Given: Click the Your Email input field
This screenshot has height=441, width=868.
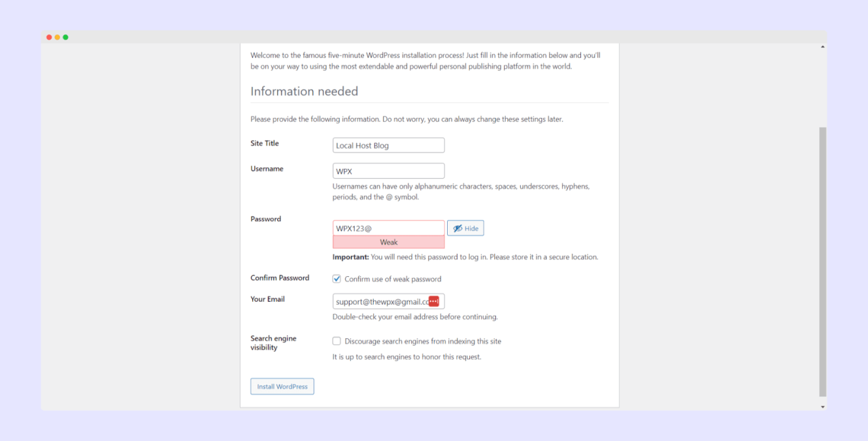Looking at the screenshot, I should tap(388, 302).
